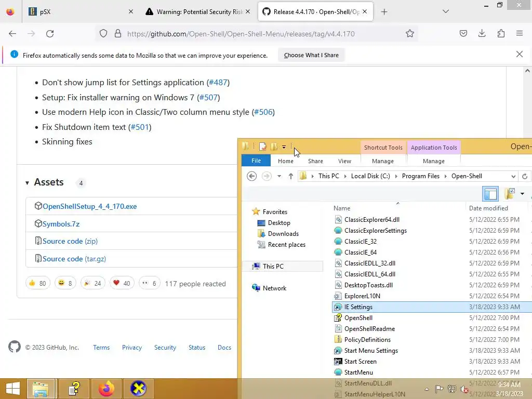
Task: Click the padlock site info icon
Action: [x=118, y=34]
